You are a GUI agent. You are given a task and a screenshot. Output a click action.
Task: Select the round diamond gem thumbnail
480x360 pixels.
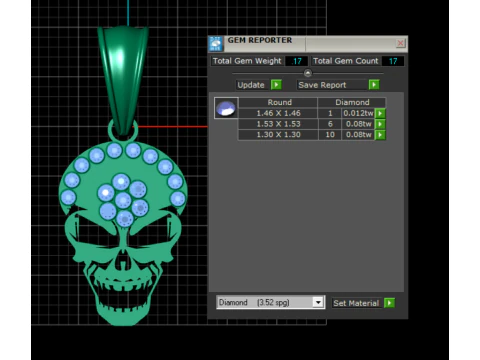point(226,108)
